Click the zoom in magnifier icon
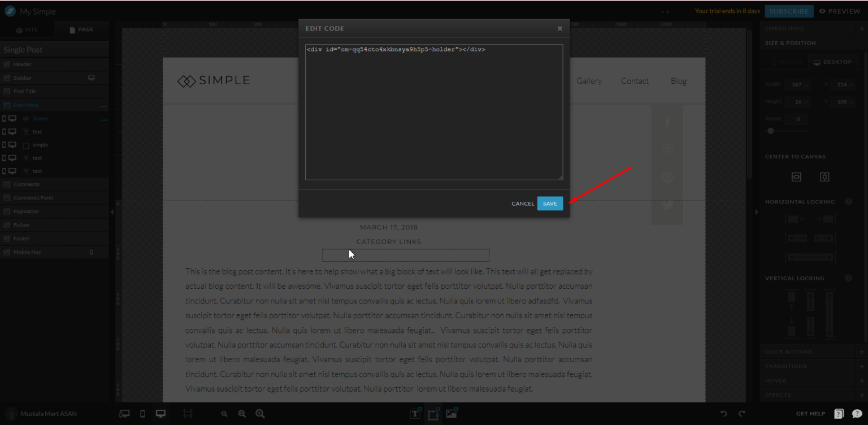This screenshot has width=868, height=425. click(x=260, y=414)
